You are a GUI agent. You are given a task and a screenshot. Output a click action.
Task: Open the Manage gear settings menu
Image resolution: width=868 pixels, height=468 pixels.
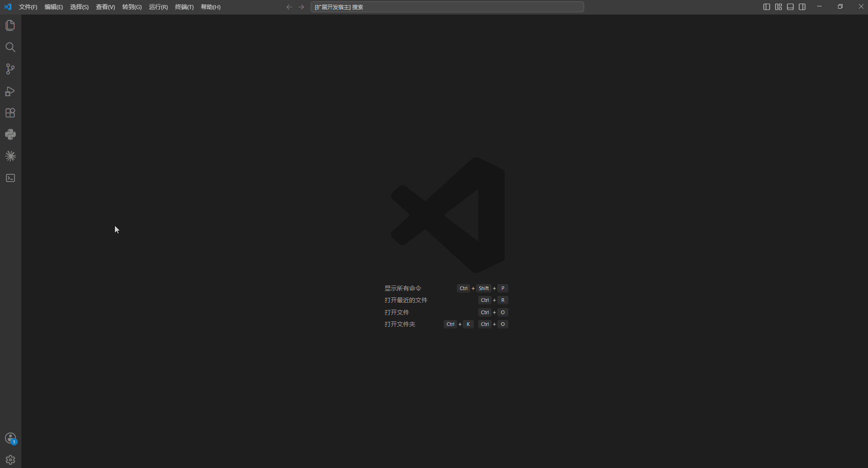[x=10, y=460]
